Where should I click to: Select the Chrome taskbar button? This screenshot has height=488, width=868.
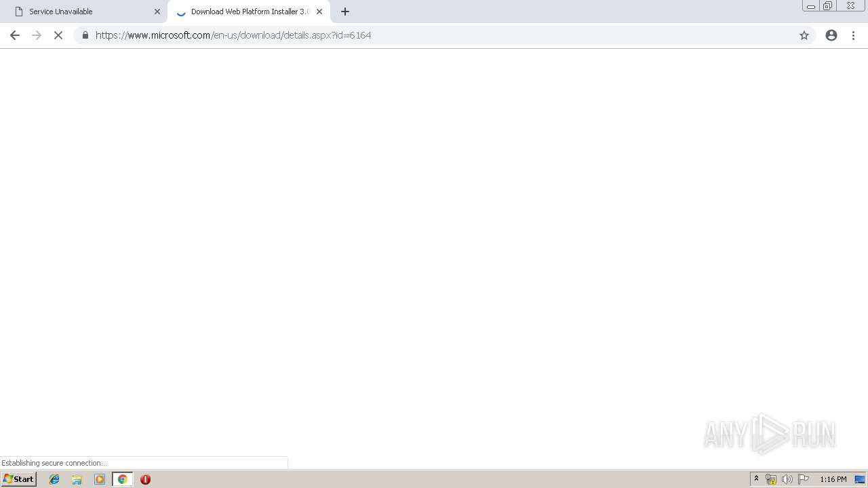(123, 479)
